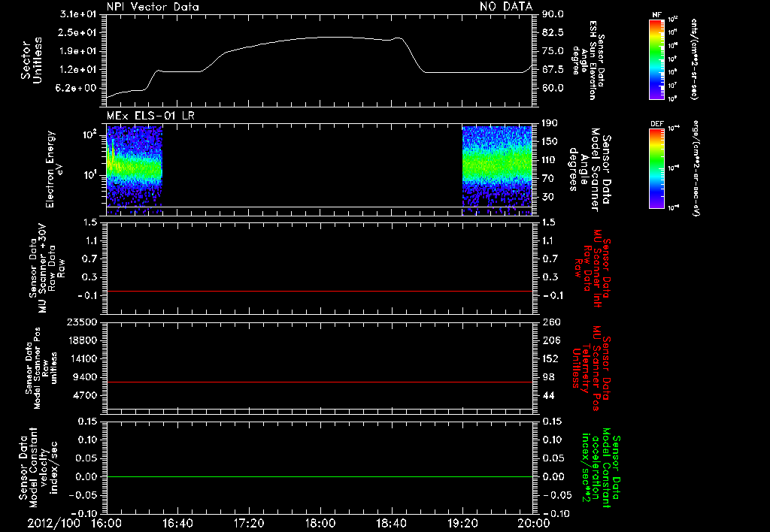Click the '260' telemetry tick label

pos(550,322)
